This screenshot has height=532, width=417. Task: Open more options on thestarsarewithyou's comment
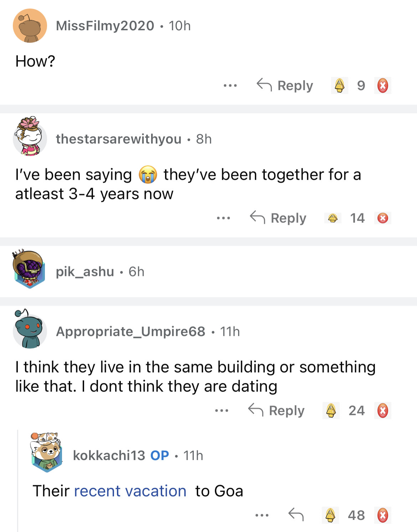coord(223,218)
